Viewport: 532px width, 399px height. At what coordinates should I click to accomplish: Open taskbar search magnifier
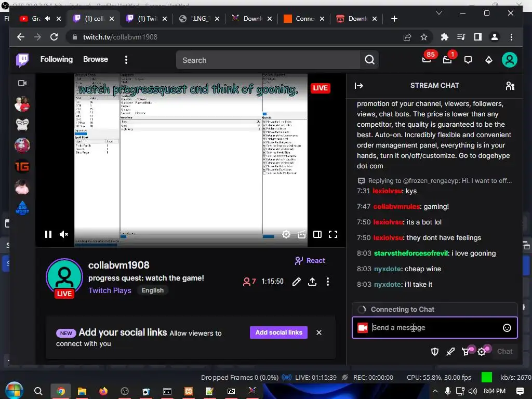[38, 391]
